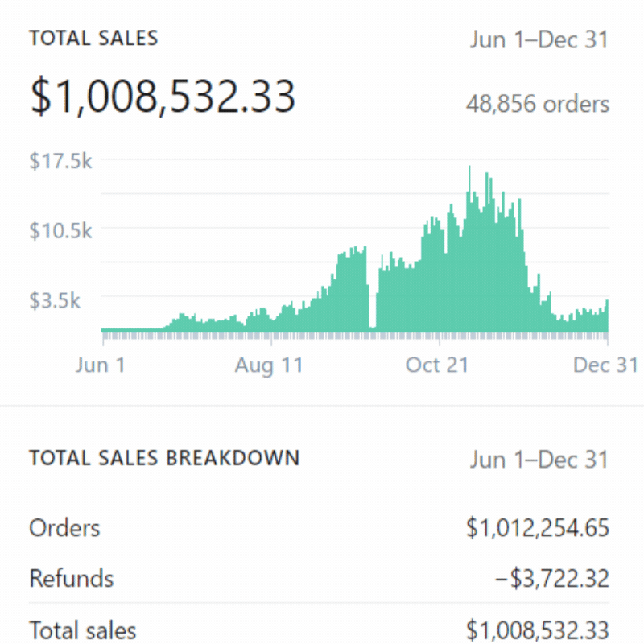Click the empty gap in the sales chart bars
Viewport: 644px width, 644px height.
[372, 290]
